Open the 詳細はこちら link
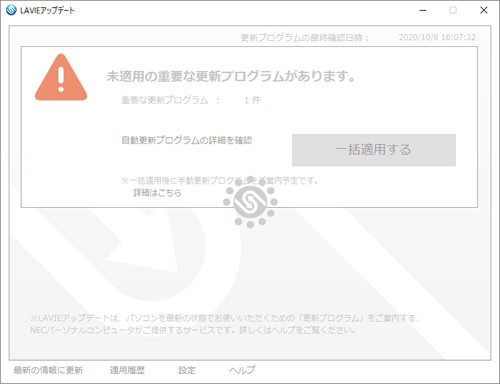 [157, 193]
